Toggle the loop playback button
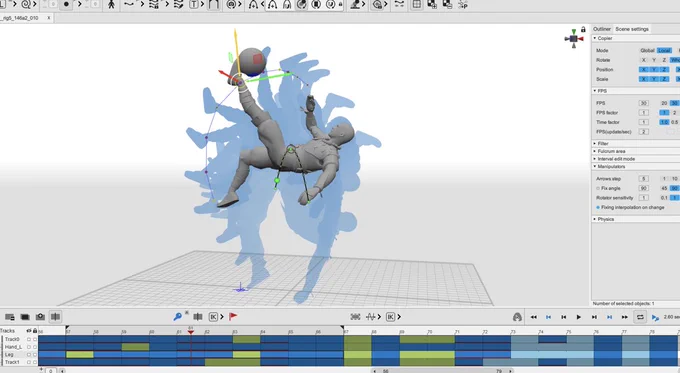Image resolution: width=680 pixels, height=373 pixels. tap(640, 317)
